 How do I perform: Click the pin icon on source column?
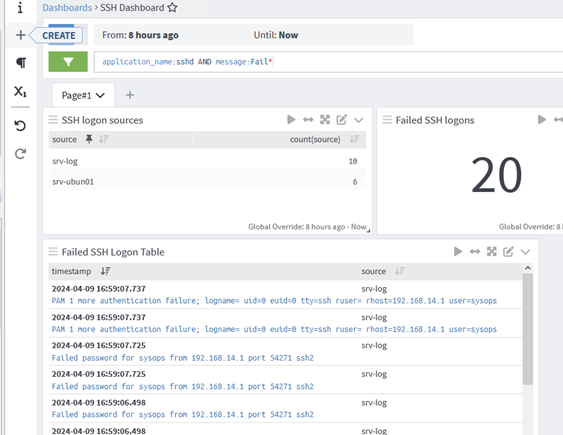tap(89, 139)
